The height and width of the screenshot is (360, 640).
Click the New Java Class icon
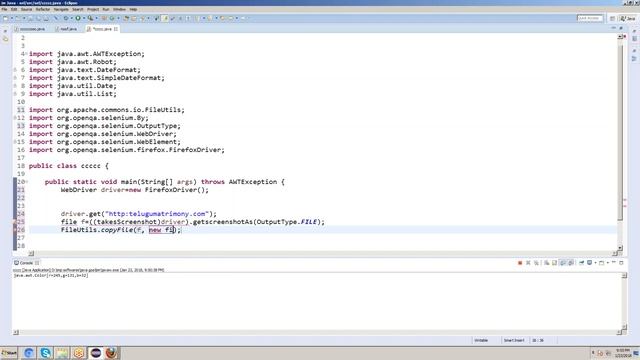111,18
